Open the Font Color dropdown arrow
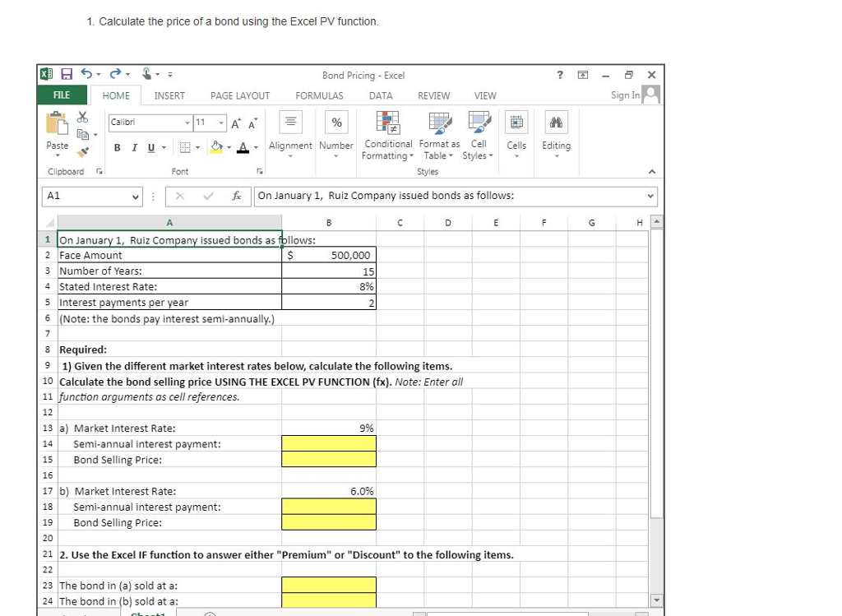The height and width of the screenshot is (616, 842). click(257, 148)
